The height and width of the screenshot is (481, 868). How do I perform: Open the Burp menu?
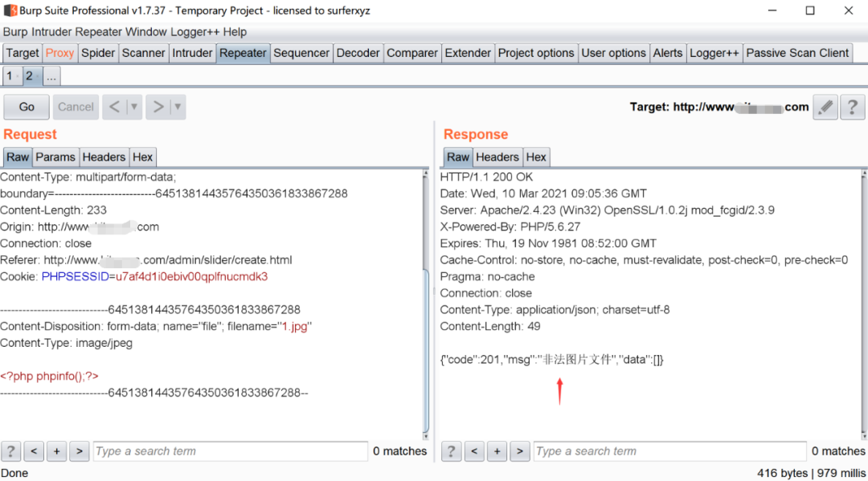coord(15,32)
